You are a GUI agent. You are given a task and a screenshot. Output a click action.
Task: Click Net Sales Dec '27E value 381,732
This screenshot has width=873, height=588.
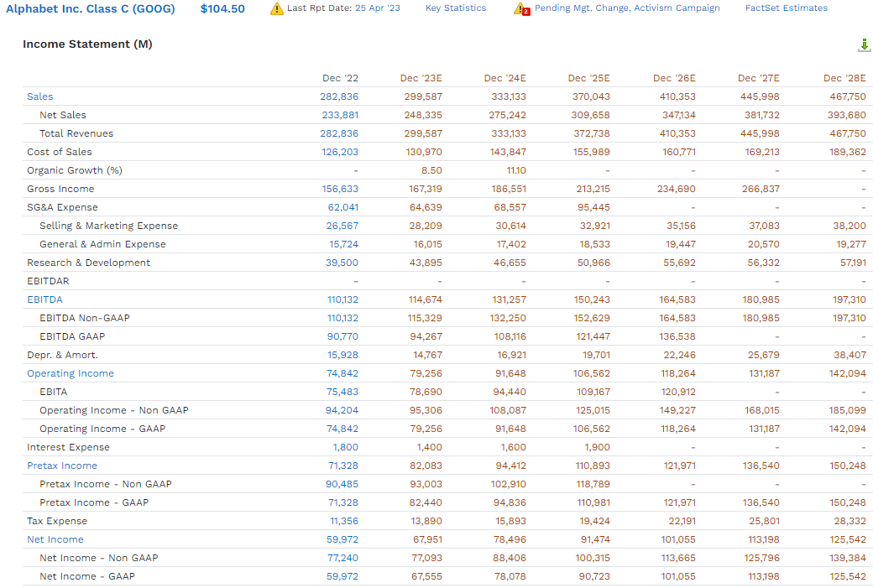762,115
